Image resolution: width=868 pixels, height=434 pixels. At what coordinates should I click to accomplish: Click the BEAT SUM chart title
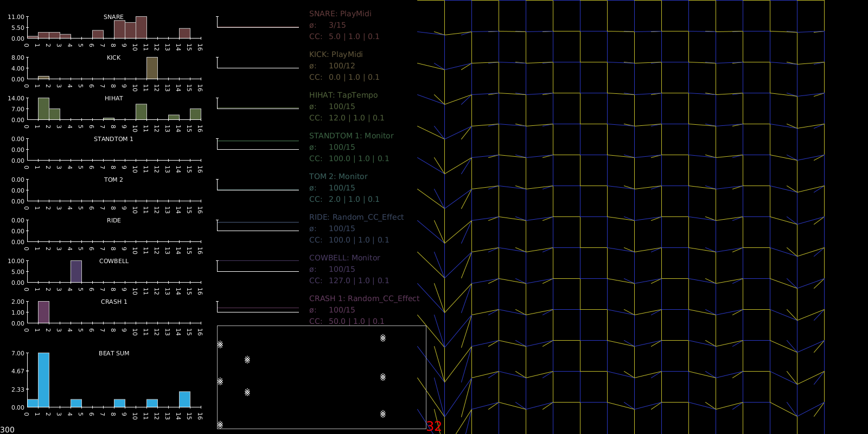click(114, 353)
